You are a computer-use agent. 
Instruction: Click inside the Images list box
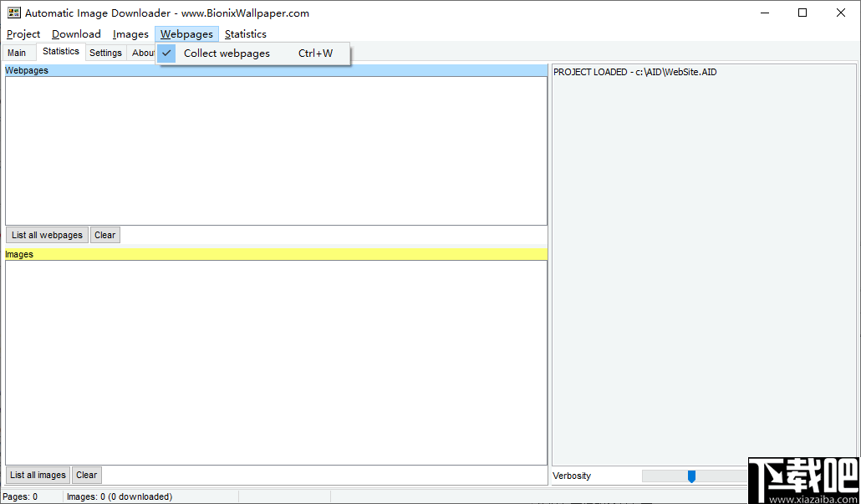[276, 363]
